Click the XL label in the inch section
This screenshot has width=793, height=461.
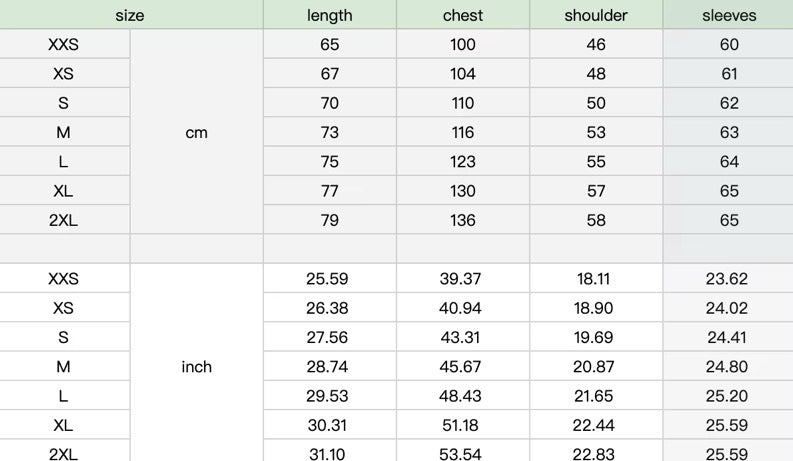[x=63, y=426]
